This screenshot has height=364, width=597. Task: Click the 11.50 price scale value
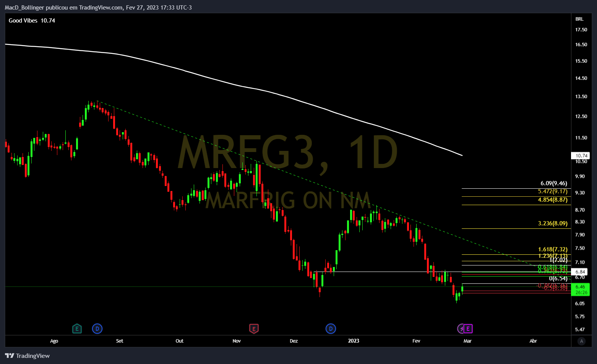(581, 138)
